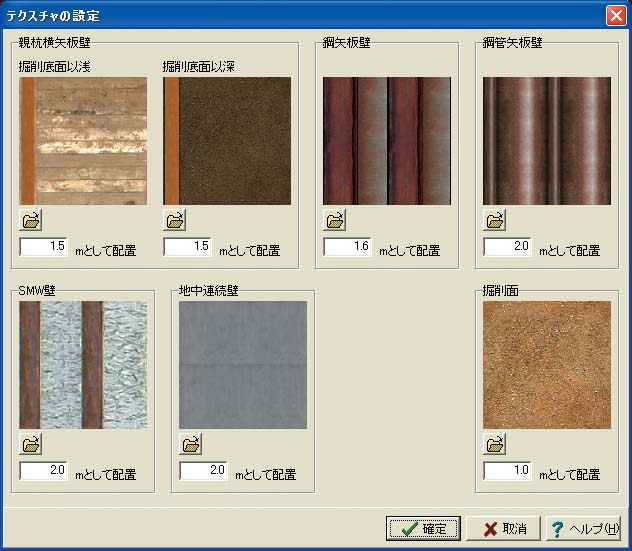Image resolution: width=632 pixels, height=551 pixels.
Task: Open texture file for 鋼管矢板壁
Action: click(495, 220)
